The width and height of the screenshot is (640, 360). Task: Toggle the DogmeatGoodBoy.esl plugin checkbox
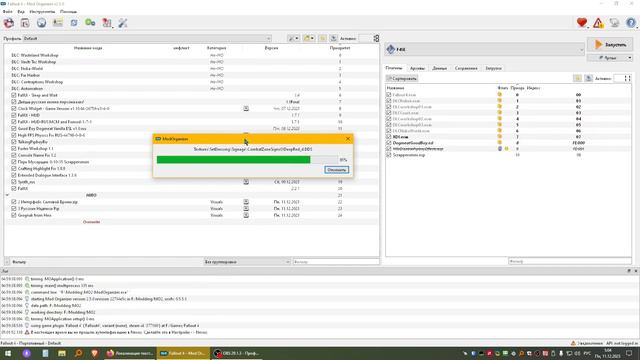389,143
